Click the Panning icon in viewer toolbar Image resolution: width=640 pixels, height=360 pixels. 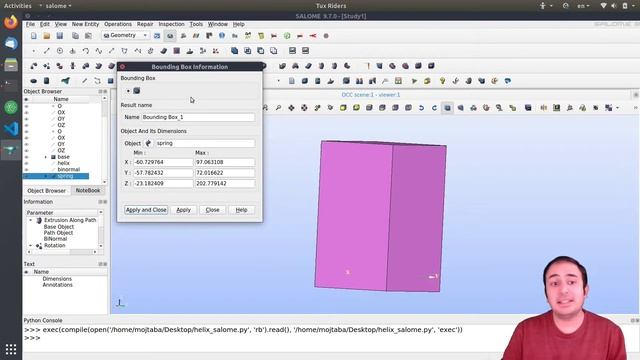click(291, 108)
